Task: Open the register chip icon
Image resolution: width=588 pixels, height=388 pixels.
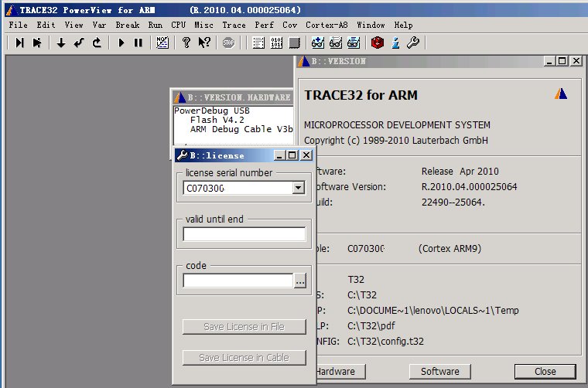Action: pos(294,43)
